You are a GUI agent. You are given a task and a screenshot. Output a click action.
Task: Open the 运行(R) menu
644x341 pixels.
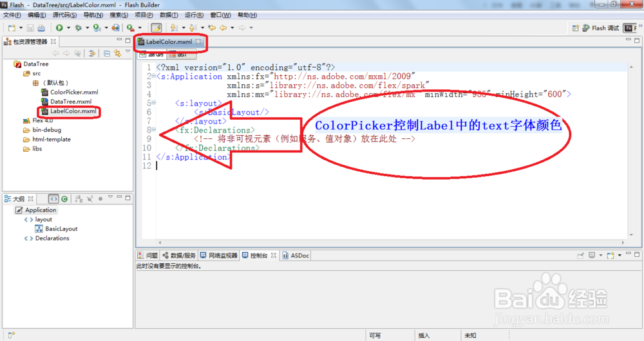coord(194,15)
